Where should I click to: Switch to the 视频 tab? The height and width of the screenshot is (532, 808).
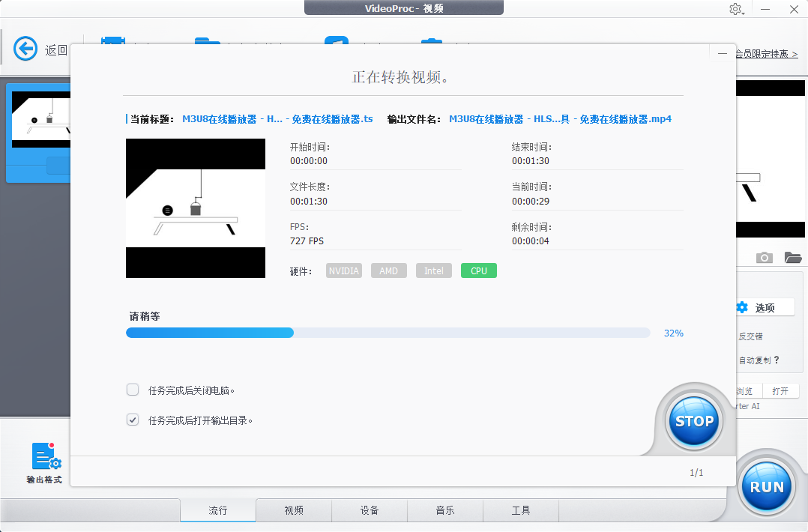[x=294, y=510]
